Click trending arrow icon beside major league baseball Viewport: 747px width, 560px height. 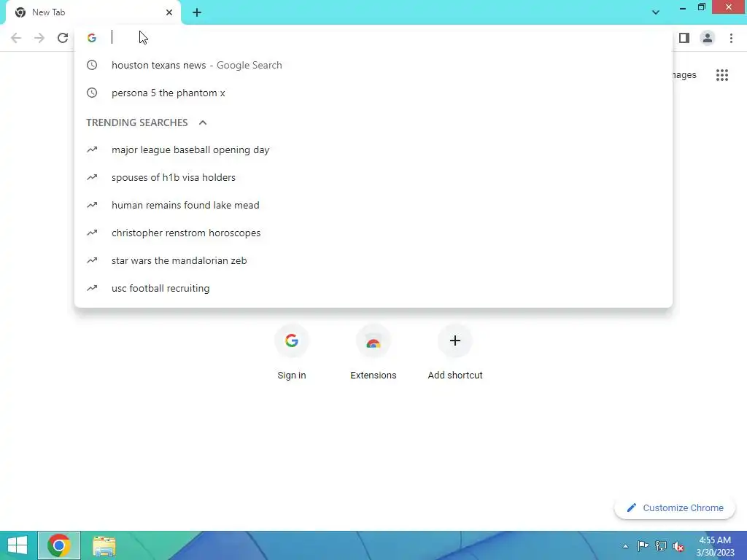tap(92, 149)
